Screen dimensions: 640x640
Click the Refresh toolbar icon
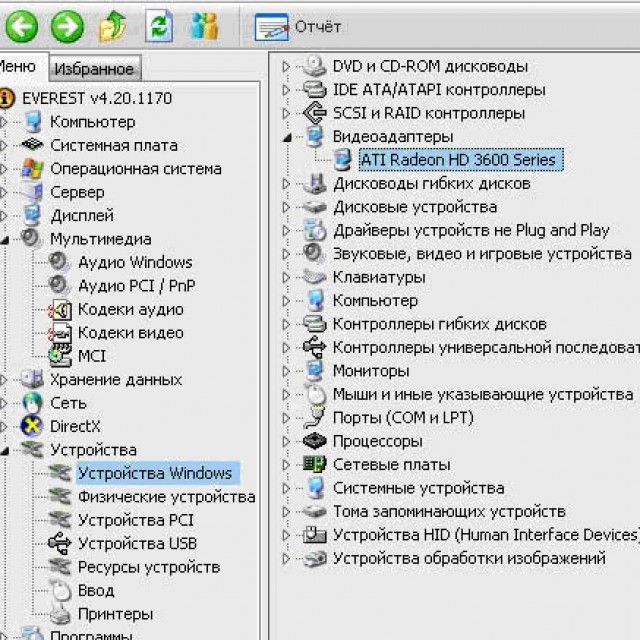point(159,27)
